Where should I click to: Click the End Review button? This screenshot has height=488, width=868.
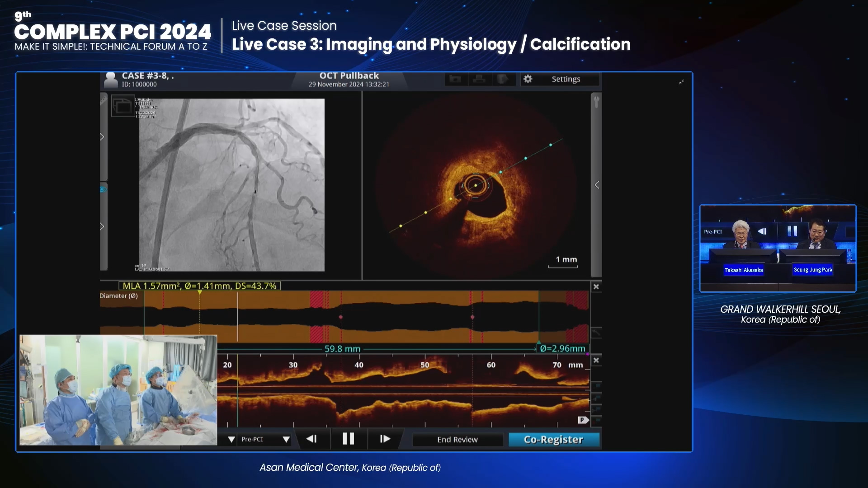pyautogui.click(x=457, y=440)
